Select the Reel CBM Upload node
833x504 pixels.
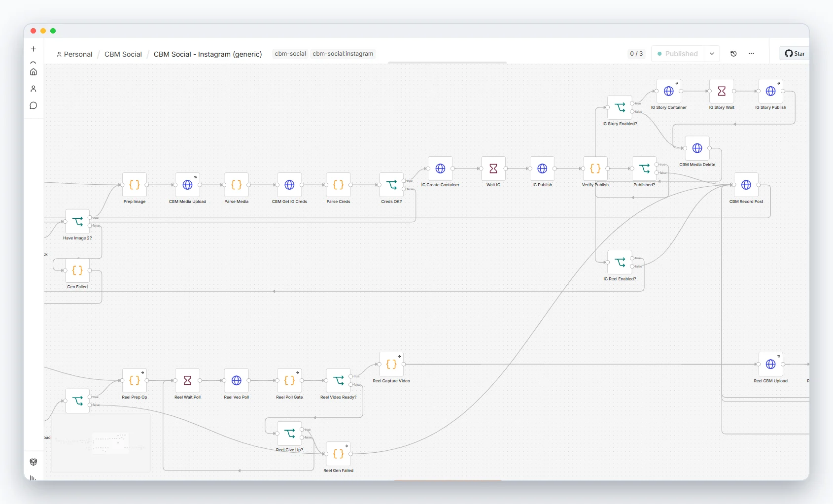click(x=771, y=364)
